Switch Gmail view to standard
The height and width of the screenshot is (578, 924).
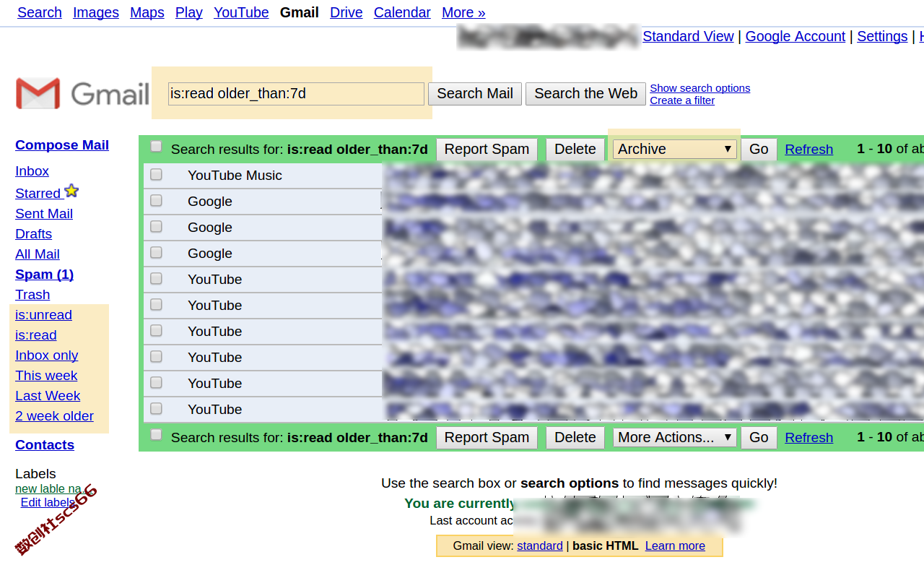coord(540,545)
